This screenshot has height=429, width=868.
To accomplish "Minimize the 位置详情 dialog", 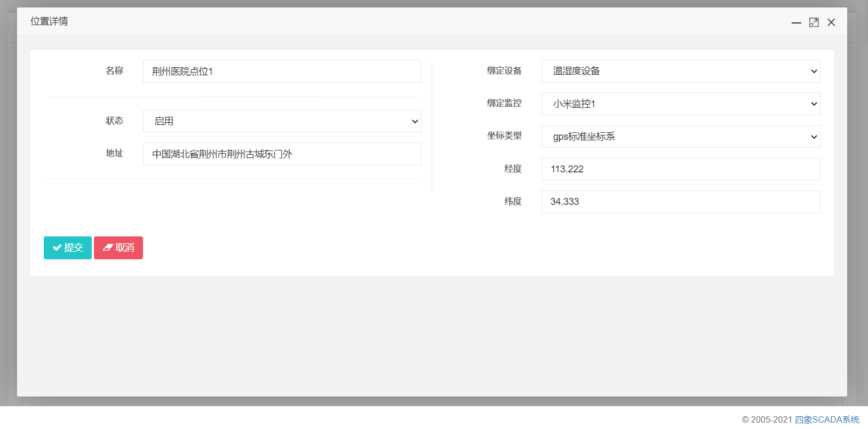I will (796, 22).
